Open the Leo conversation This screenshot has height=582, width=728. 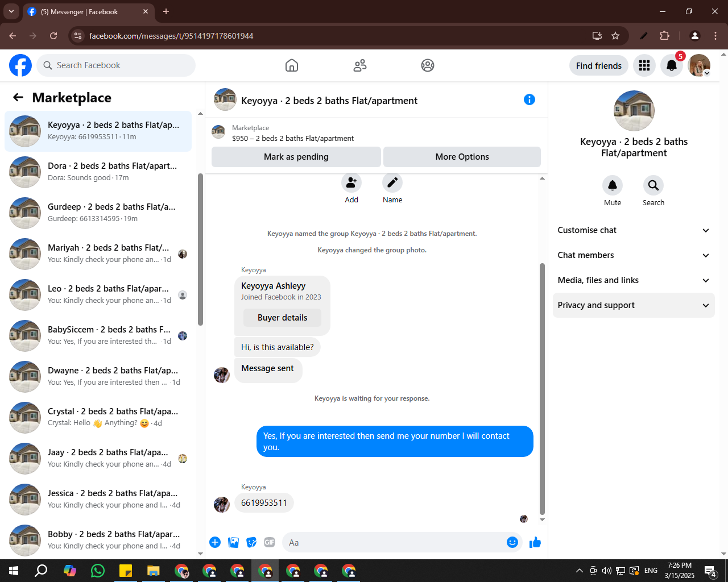[x=98, y=294]
